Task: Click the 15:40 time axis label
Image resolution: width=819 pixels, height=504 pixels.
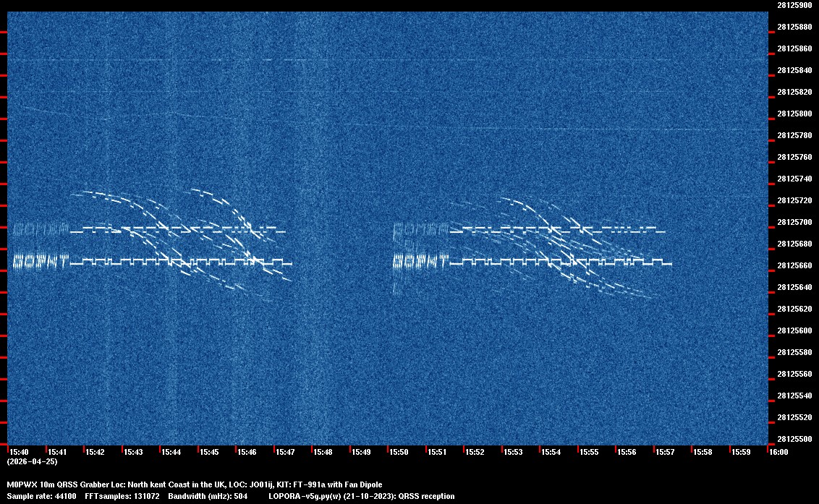Action: pyautogui.click(x=20, y=452)
